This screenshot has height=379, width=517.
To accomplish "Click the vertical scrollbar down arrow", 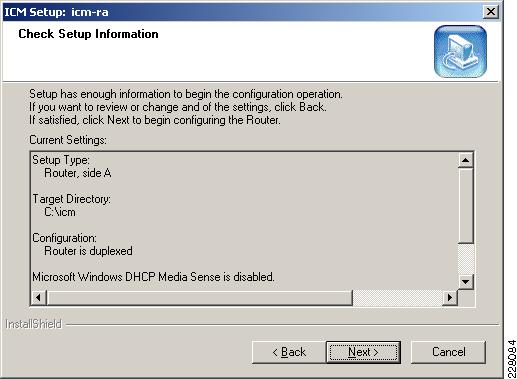I will point(465,282).
